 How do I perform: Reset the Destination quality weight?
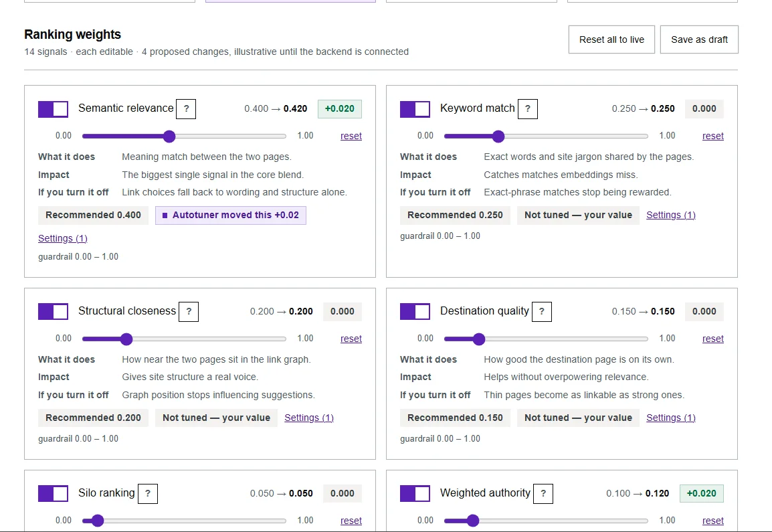coord(713,339)
